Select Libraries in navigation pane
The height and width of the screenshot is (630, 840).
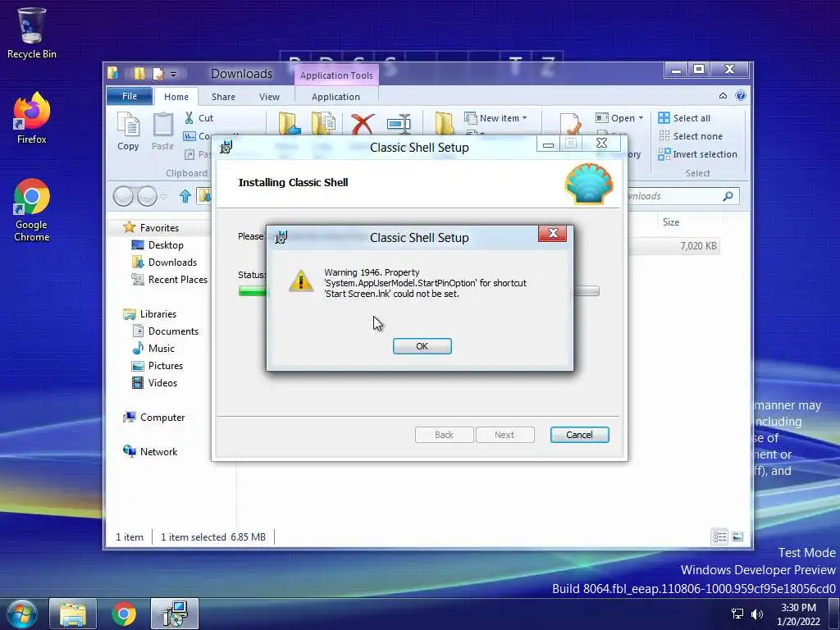149,314
